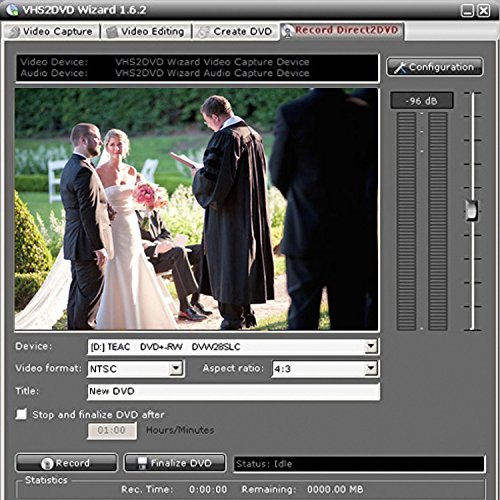Click the Title field containing New DVD
500x500 pixels.
pos(233,391)
